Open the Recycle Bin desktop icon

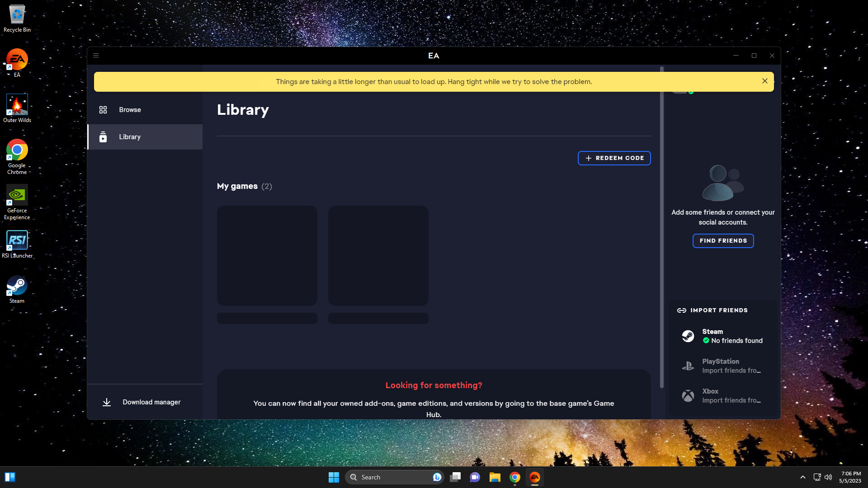[x=17, y=19]
